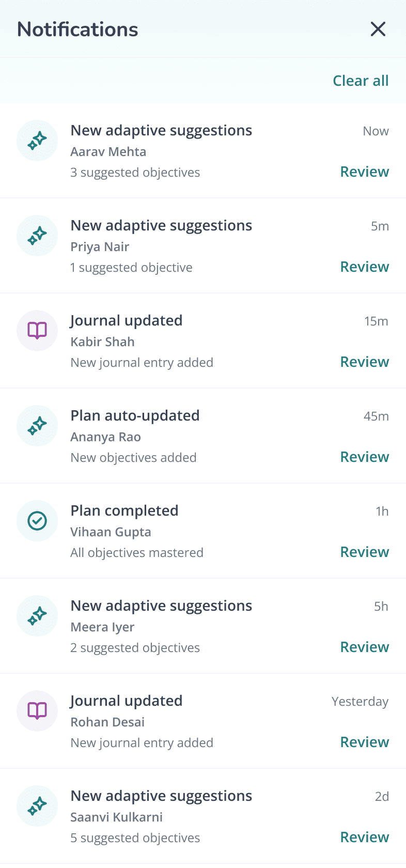Close the Notifications panel
The height and width of the screenshot is (868, 406).
[378, 29]
